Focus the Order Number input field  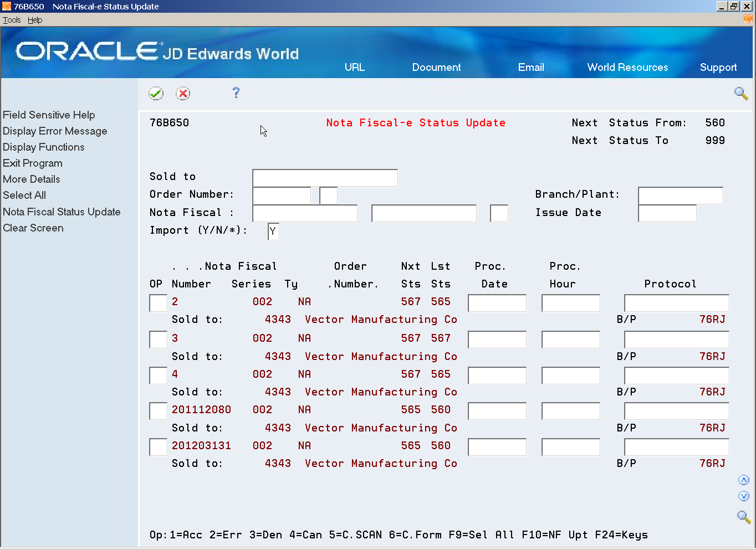tap(282, 196)
